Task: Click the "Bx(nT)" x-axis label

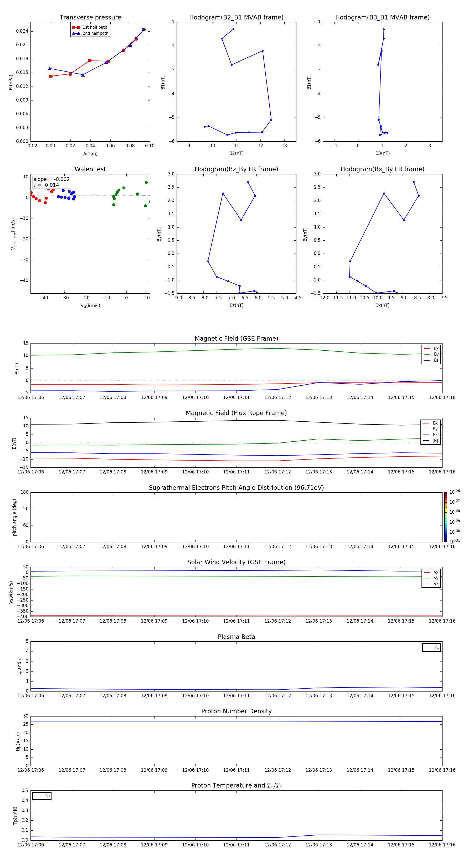Action: (x=382, y=305)
